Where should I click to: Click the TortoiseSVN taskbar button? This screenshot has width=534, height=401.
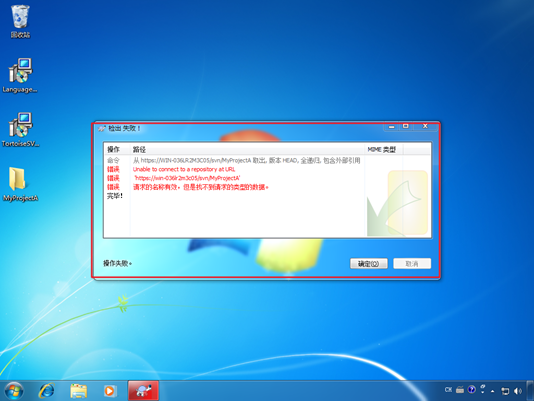143,391
